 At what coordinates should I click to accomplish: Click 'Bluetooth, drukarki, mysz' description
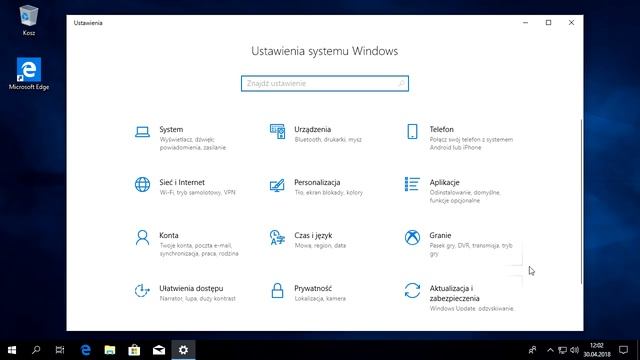328,140
